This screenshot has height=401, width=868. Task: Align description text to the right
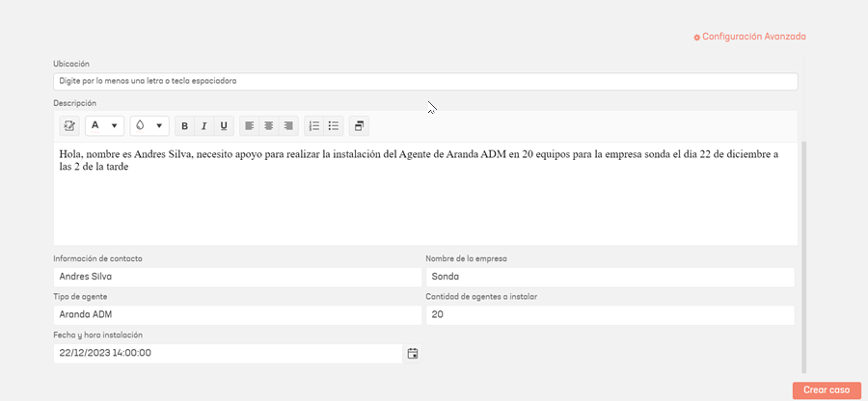point(288,126)
